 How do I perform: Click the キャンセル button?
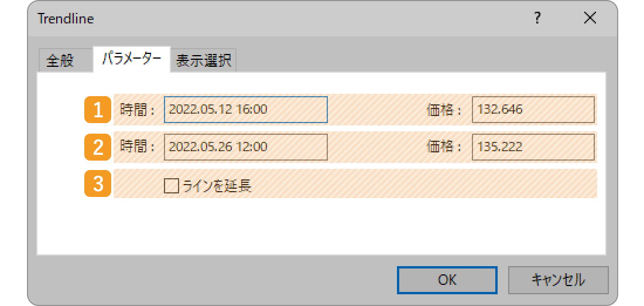click(x=558, y=280)
